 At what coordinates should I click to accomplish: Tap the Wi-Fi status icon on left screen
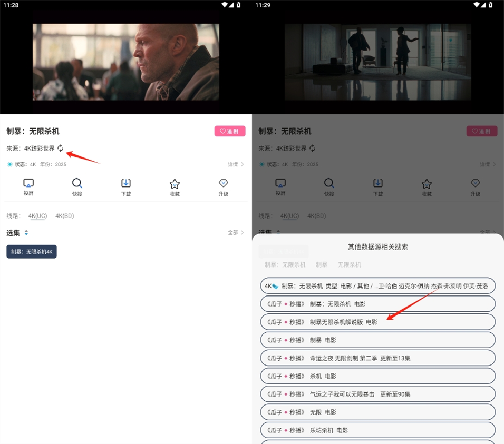coord(225,5)
